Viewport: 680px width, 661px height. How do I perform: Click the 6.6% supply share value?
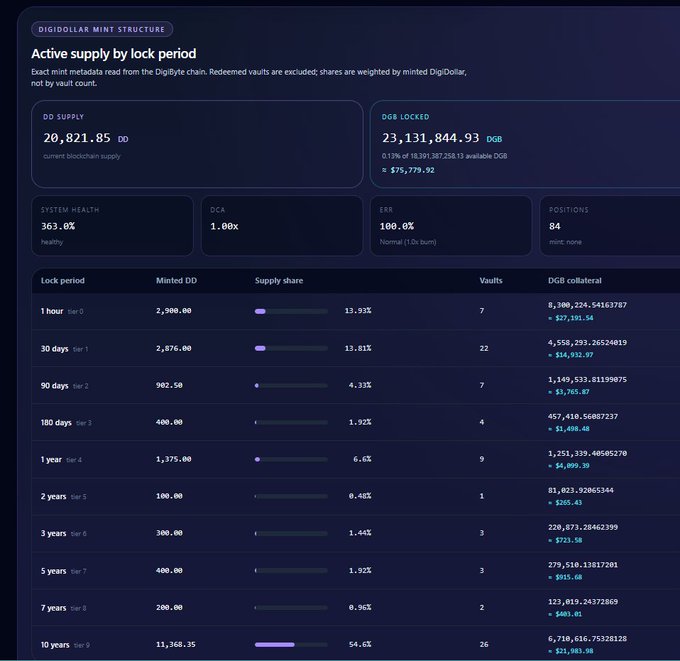tap(362, 459)
